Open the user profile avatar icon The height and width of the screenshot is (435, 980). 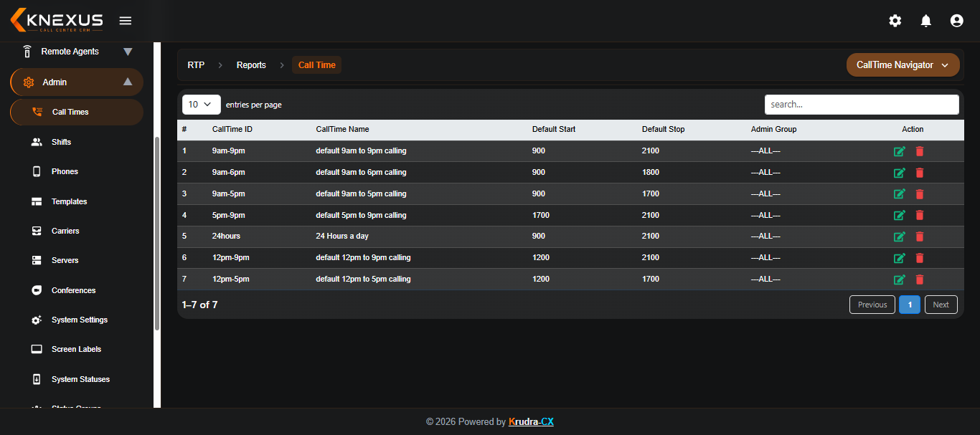tap(956, 21)
